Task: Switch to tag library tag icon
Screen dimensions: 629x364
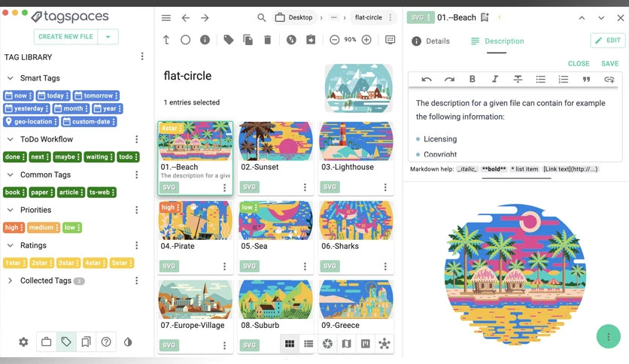Action: (x=66, y=342)
